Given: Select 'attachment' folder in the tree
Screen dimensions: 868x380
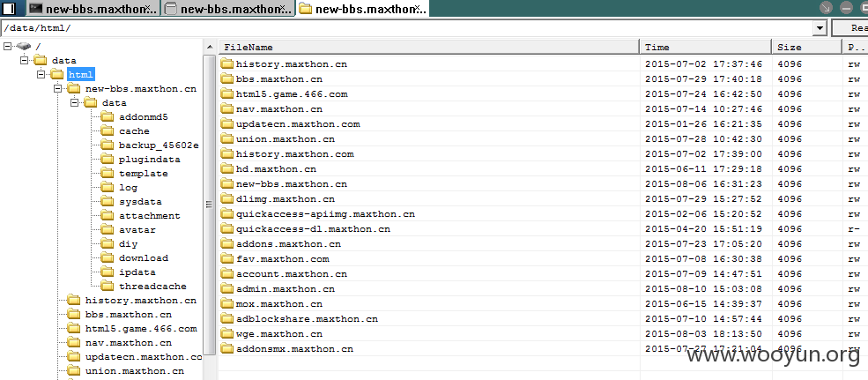Looking at the screenshot, I should tap(150, 215).
